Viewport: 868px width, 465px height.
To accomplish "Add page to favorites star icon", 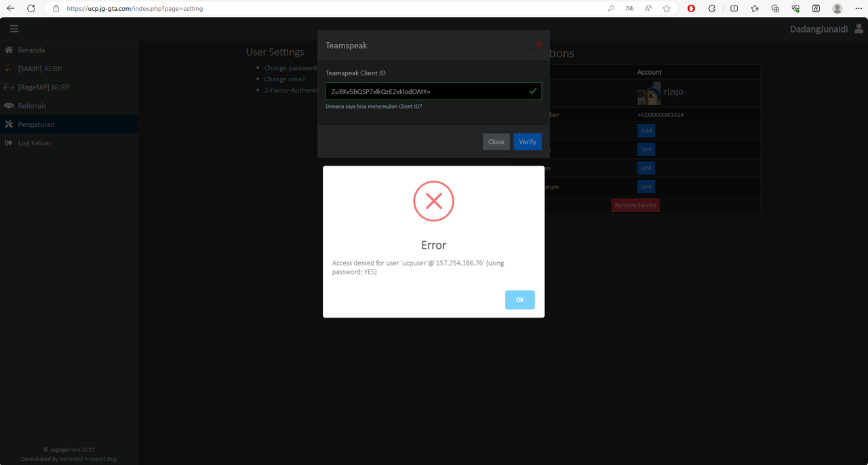I will coord(667,9).
